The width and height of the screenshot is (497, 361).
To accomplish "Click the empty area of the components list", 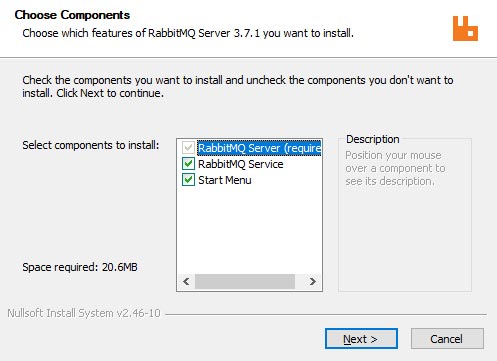I will (x=249, y=230).
